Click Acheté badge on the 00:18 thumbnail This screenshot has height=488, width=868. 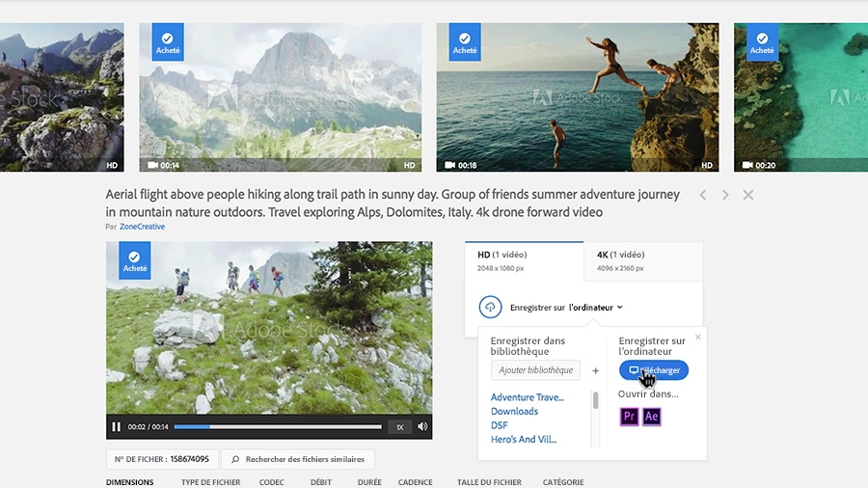click(x=465, y=42)
